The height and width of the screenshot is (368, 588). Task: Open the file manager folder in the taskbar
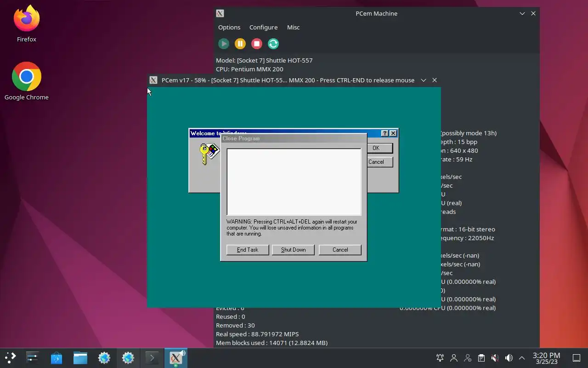(80, 357)
